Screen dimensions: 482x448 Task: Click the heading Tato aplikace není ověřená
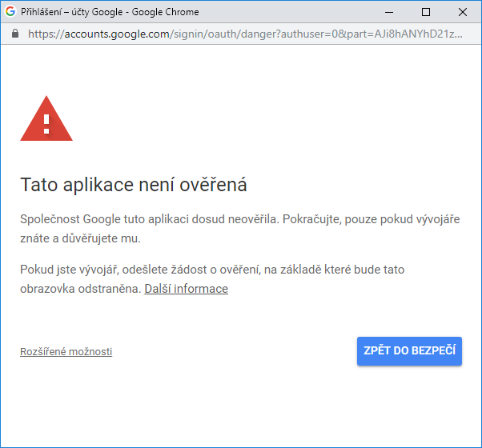134,185
